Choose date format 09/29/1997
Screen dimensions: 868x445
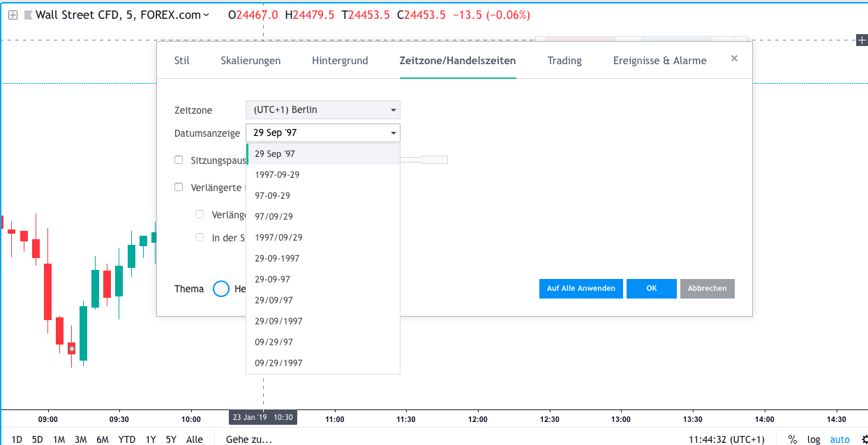(x=323, y=363)
